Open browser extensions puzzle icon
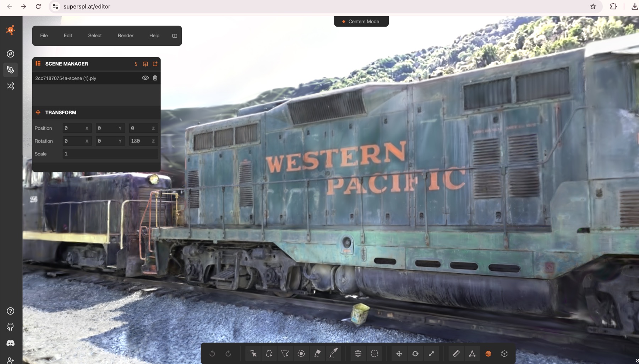Image resolution: width=639 pixels, height=364 pixels. pyautogui.click(x=613, y=6)
